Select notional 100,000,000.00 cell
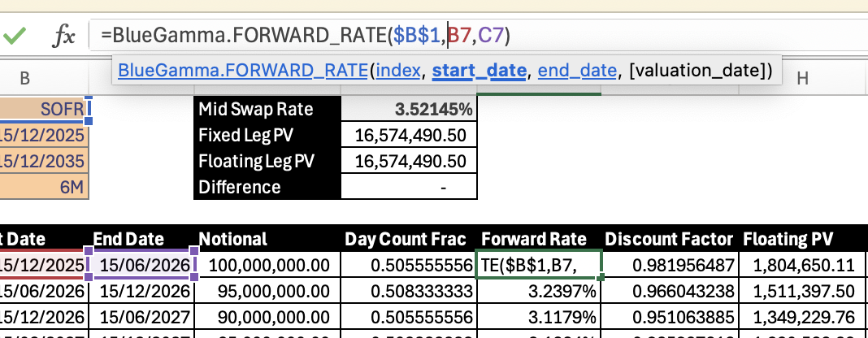This screenshot has height=338, width=868. (268, 265)
